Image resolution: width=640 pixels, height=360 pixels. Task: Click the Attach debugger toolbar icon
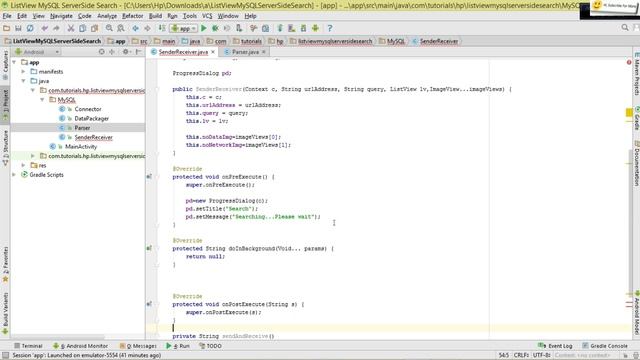[x=239, y=28]
